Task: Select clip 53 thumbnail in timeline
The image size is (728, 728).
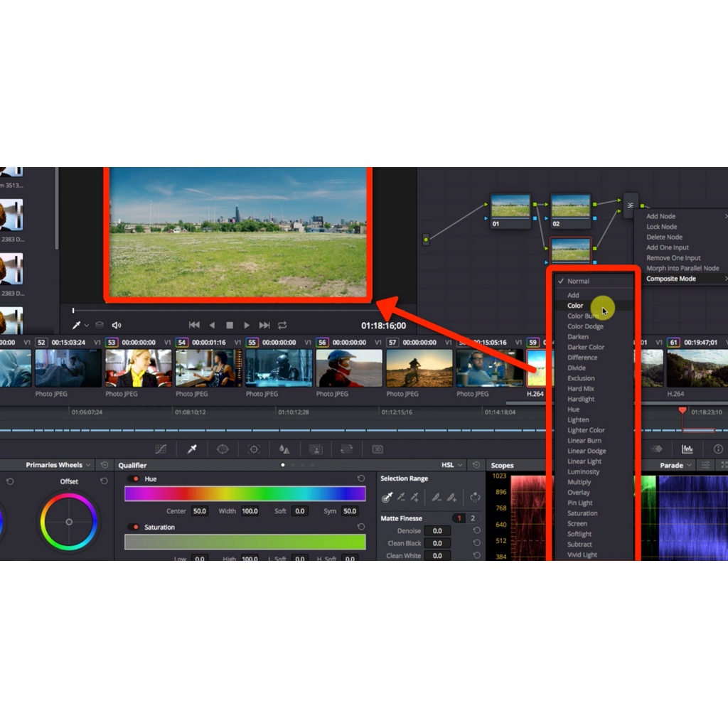Action: point(139,368)
